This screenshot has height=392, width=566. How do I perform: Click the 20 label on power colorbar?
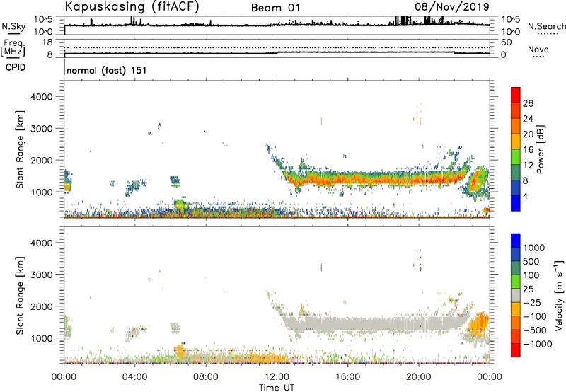(x=528, y=134)
